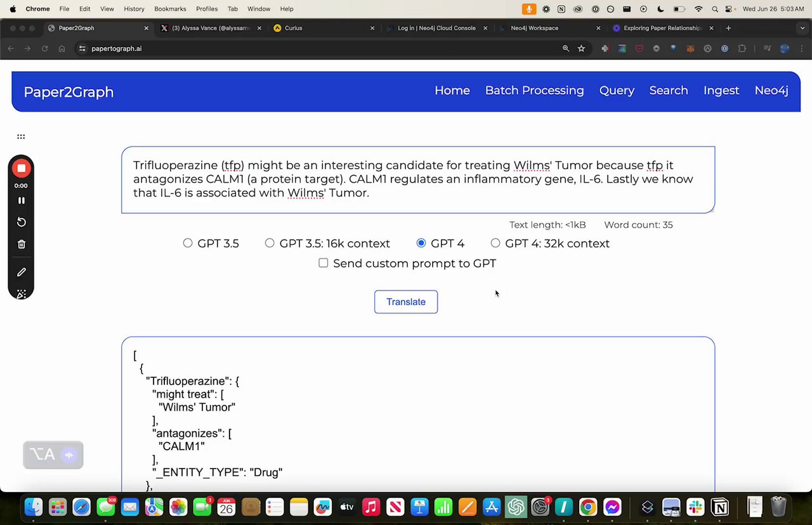Click the grid handle above the recorder panel
This screenshot has height=525, width=812.
click(x=21, y=136)
